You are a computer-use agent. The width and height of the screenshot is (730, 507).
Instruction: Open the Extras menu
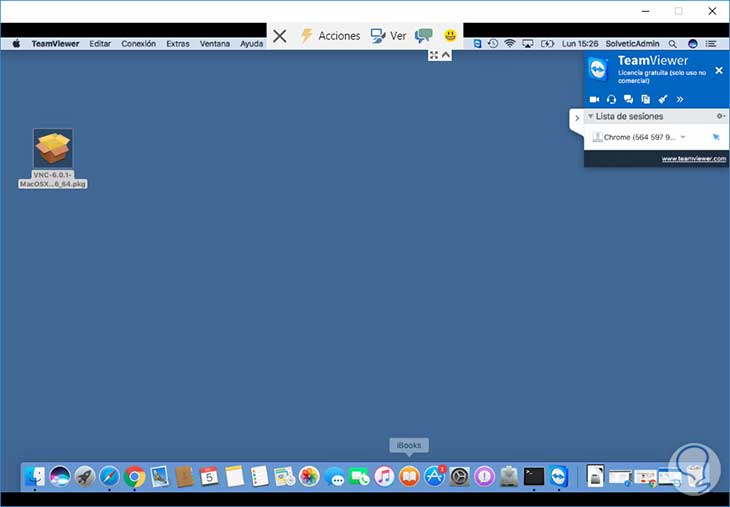click(x=178, y=44)
